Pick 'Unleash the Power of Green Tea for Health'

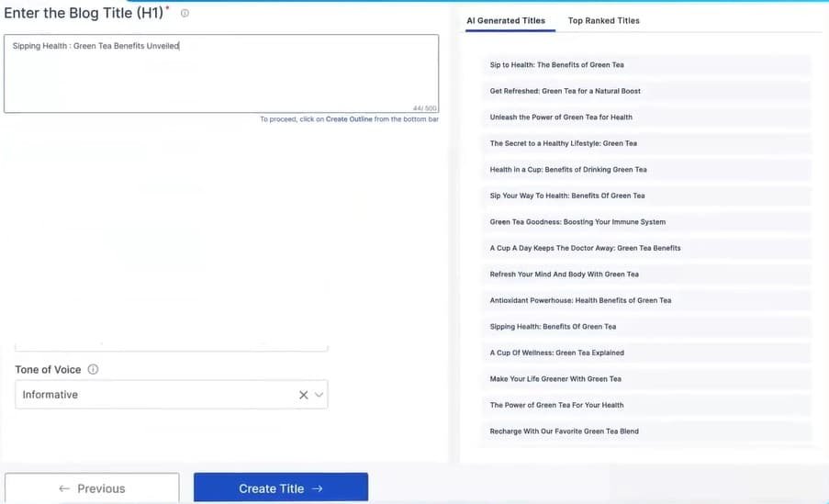tap(561, 118)
